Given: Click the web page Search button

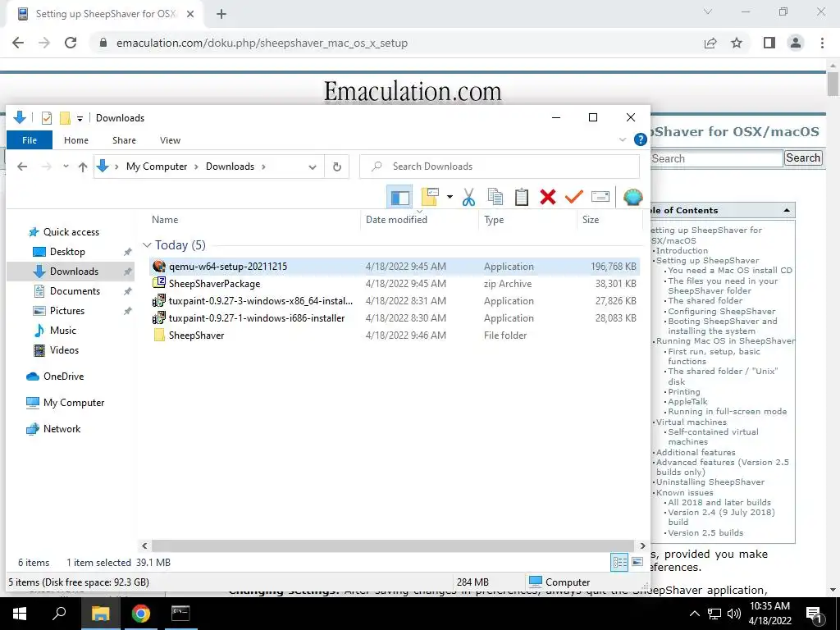Looking at the screenshot, I should point(803,158).
